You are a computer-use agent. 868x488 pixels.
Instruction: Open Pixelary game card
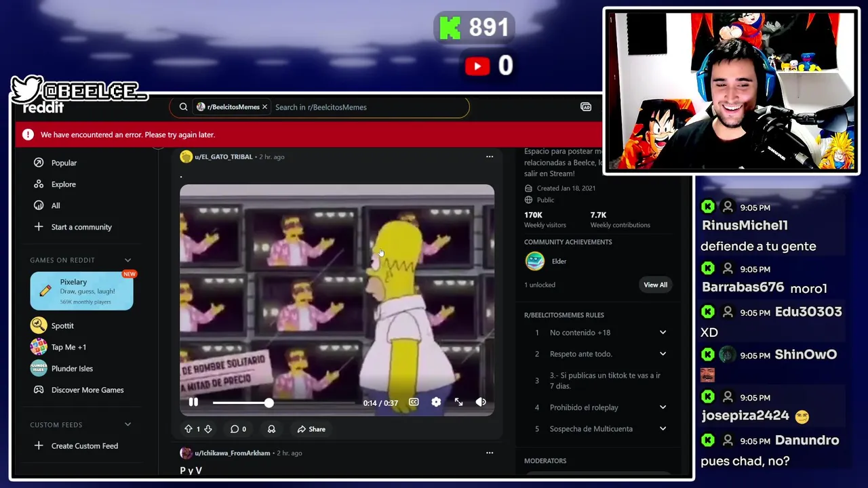pos(81,291)
